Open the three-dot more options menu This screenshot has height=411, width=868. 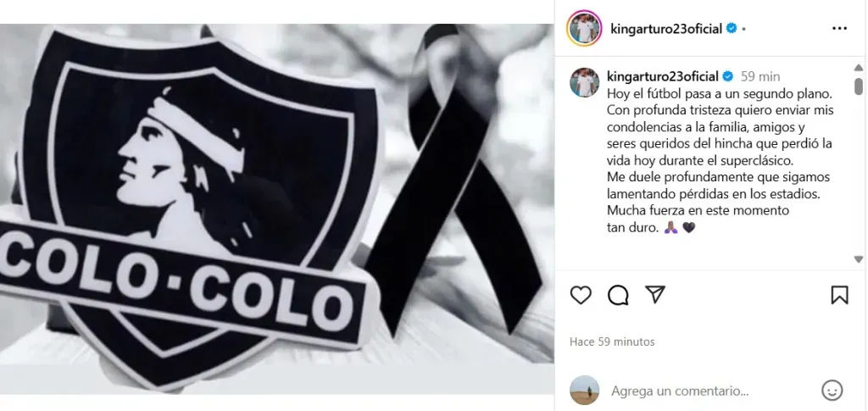(x=839, y=29)
